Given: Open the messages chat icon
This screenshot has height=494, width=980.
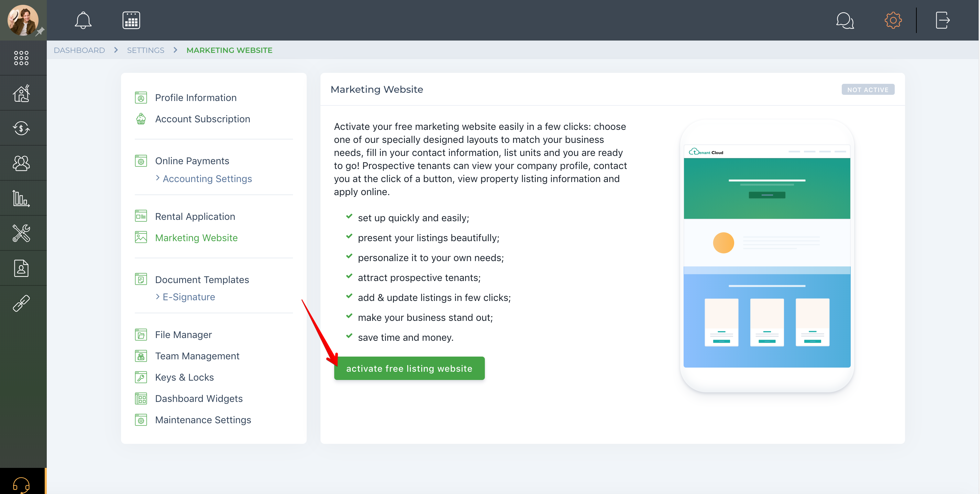Looking at the screenshot, I should point(845,20).
